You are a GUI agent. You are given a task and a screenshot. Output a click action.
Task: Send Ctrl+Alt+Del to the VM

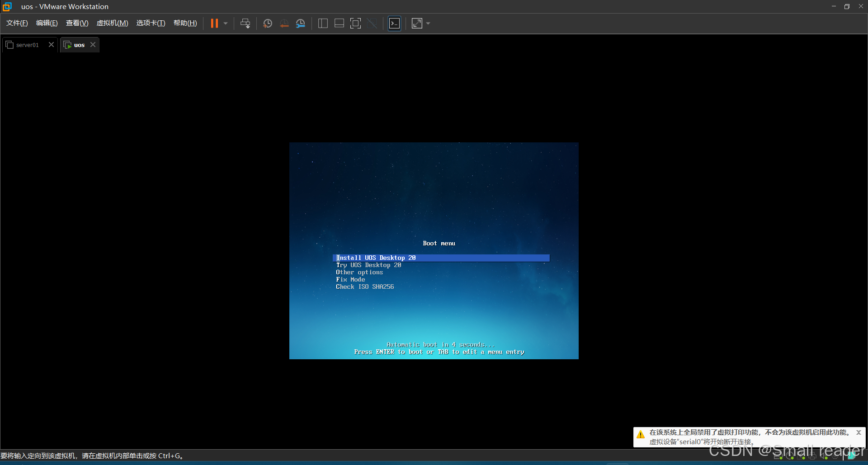[245, 23]
